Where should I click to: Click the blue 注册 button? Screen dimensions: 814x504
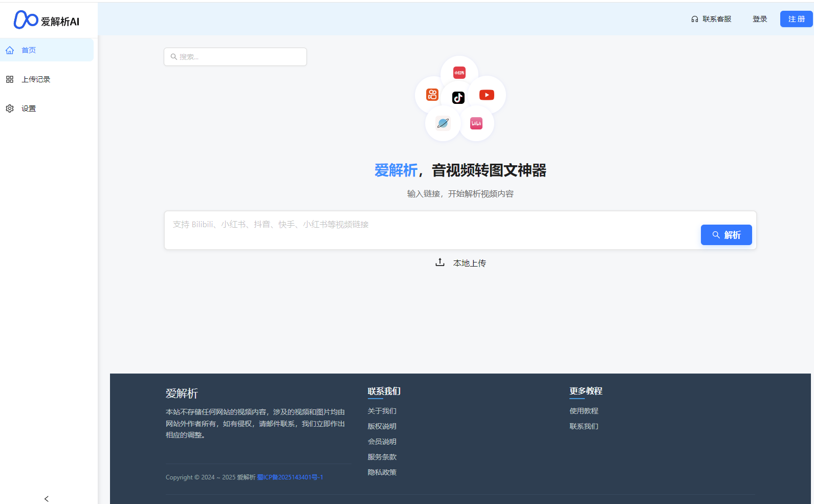[x=797, y=19]
